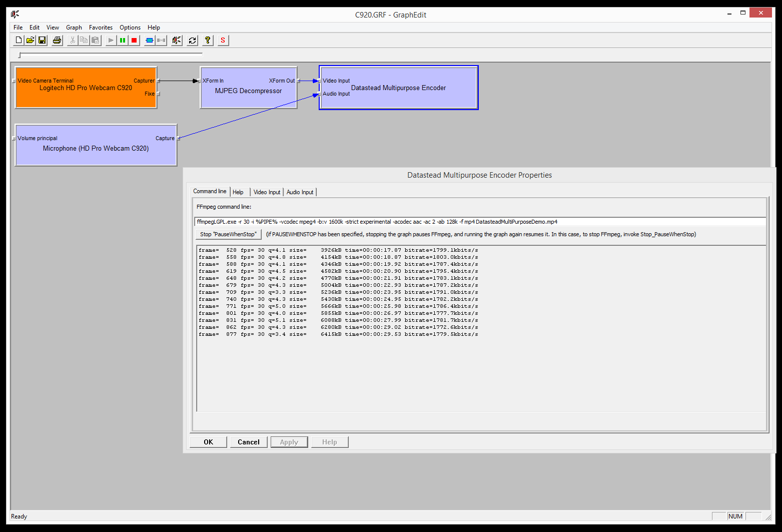Open the Favorites menu
The height and width of the screenshot is (532, 782).
(101, 28)
